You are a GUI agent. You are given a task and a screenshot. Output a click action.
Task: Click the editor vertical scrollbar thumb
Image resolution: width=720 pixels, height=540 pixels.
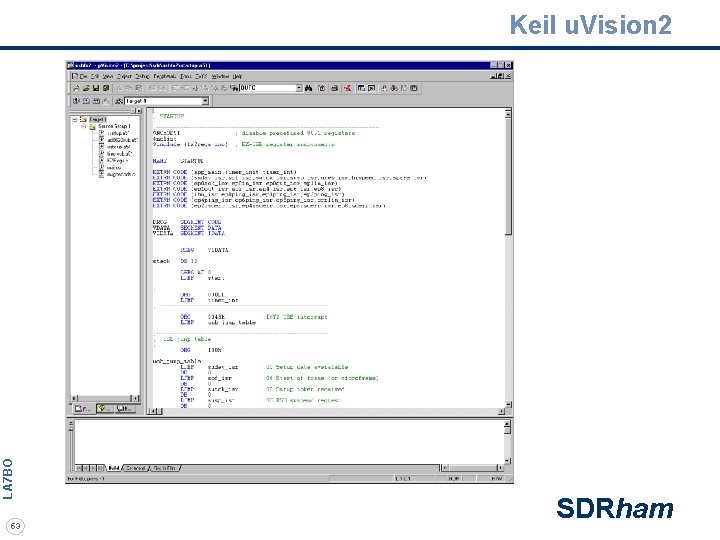click(508, 176)
